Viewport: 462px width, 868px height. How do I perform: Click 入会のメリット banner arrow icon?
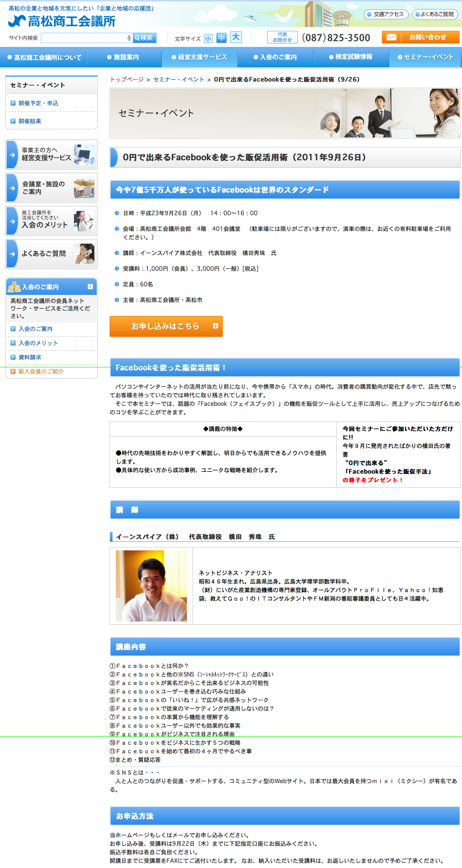pyautogui.click(x=12, y=221)
